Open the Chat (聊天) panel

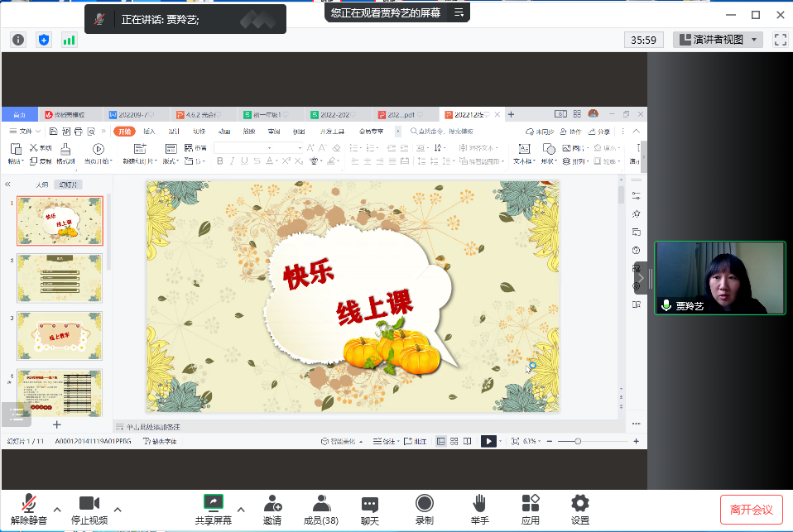pos(370,503)
